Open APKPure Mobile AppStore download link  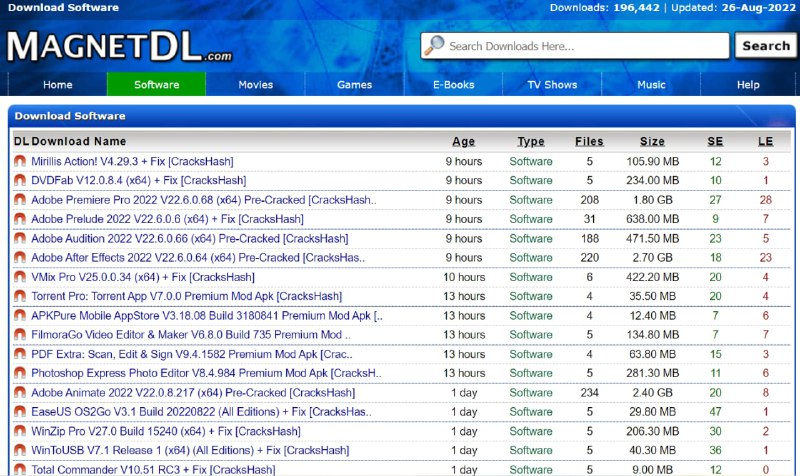point(207,315)
